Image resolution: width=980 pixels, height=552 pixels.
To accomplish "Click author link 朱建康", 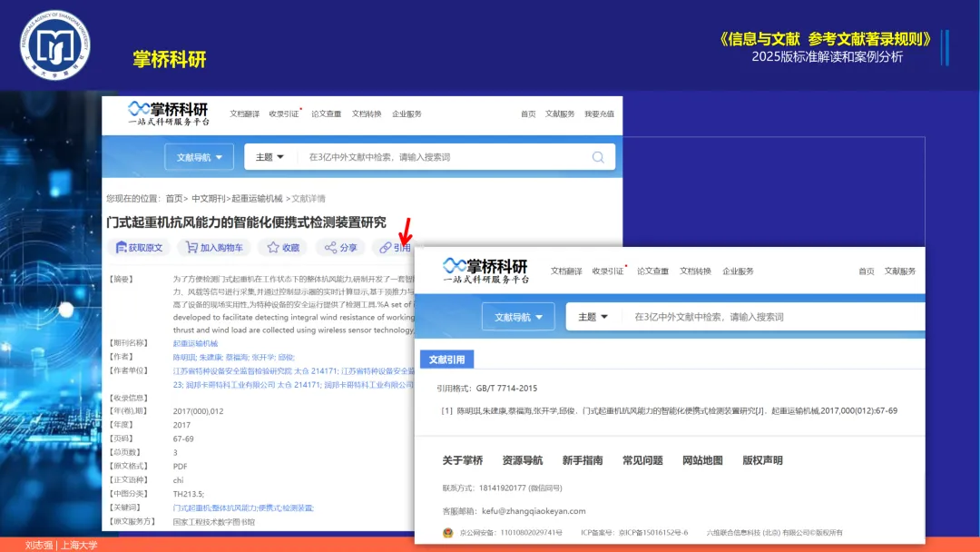I will [211, 357].
